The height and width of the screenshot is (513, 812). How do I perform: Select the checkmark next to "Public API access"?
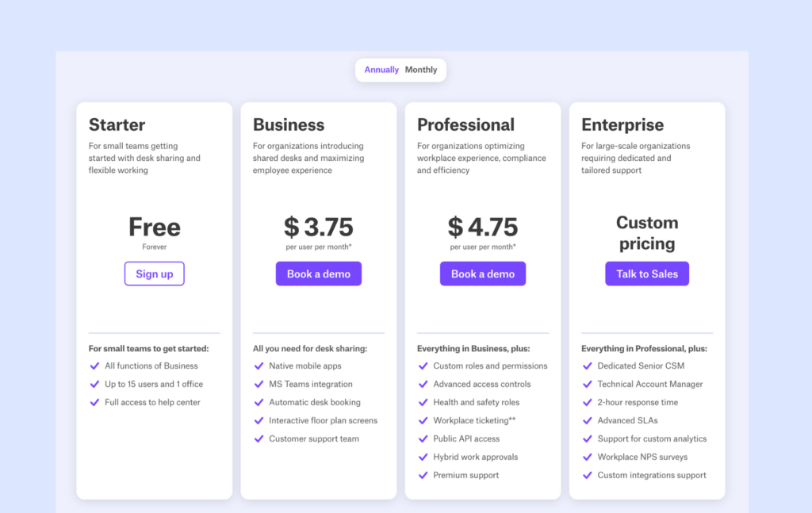click(423, 438)
